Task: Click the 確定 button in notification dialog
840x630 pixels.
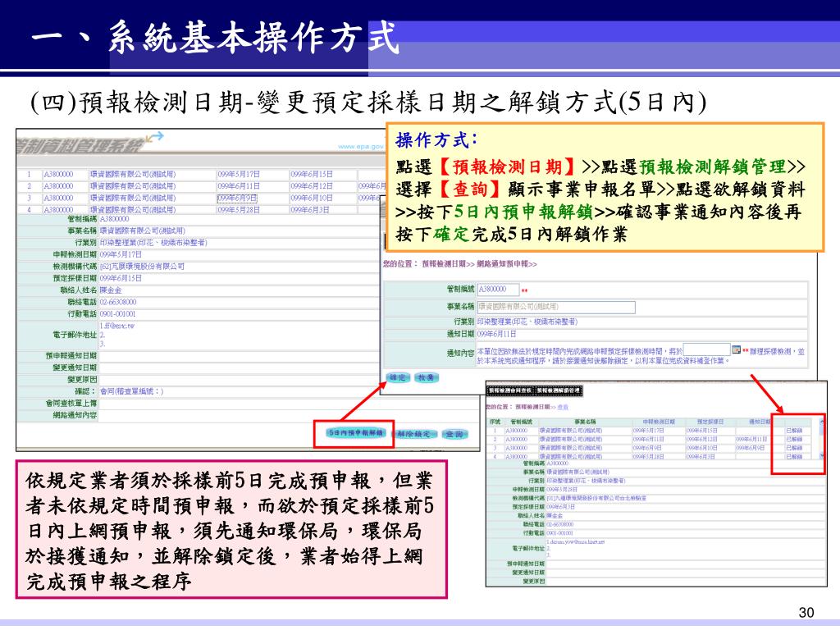Action: (398, 377)
